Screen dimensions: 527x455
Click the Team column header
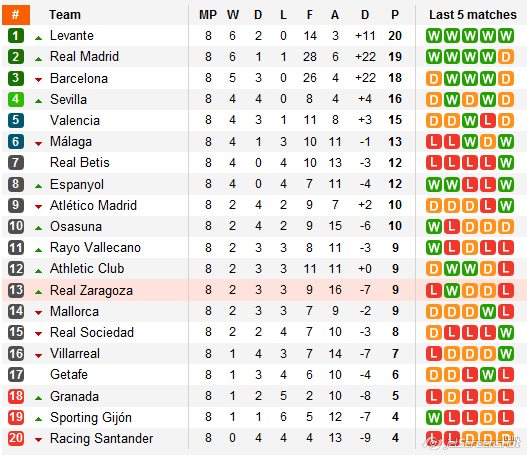point(65,15)
